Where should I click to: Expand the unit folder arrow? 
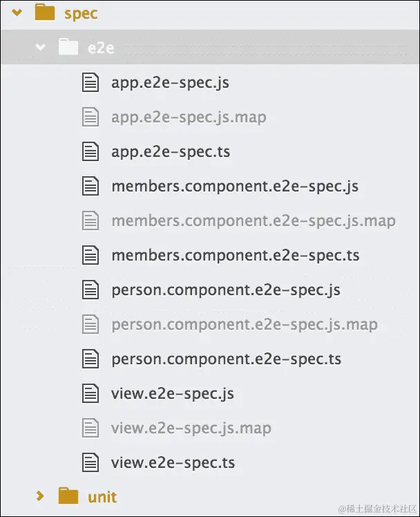point(40,496)
